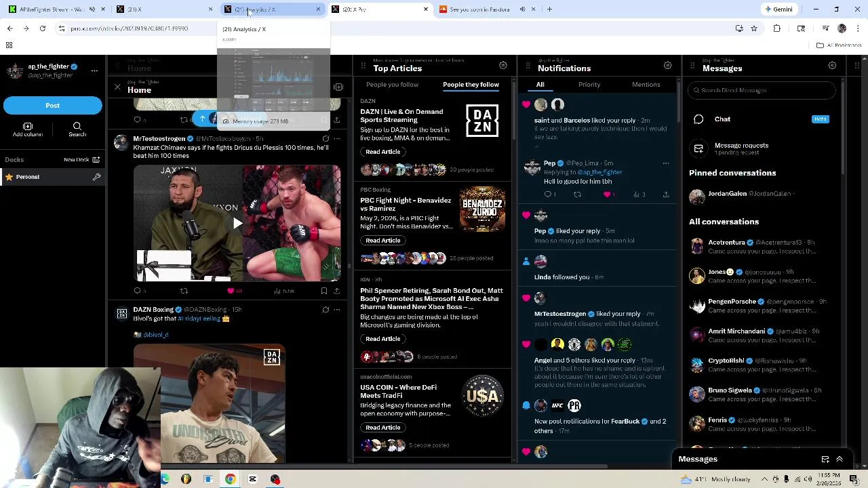Open more options on Pep's reply
Viewport: 868px width, 488px height.
pos(666,163)
